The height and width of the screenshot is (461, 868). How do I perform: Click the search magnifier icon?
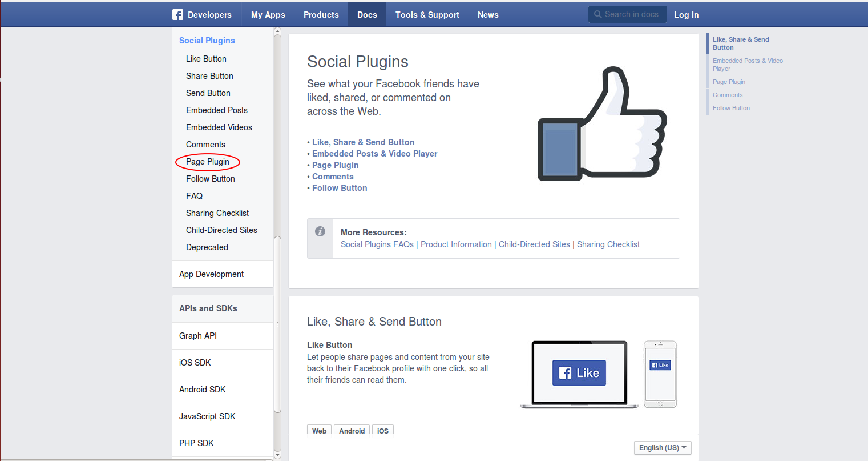[597, 14]
